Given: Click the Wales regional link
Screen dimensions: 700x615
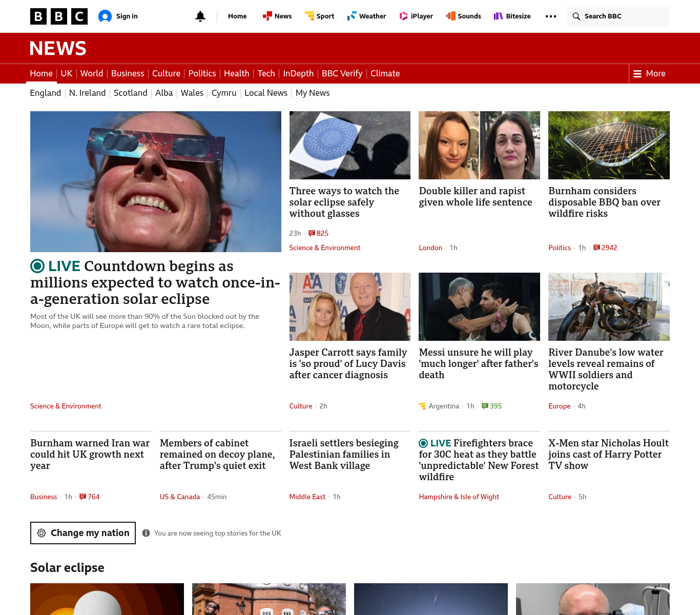Looking at the screenshot, I should pos(192,93).
